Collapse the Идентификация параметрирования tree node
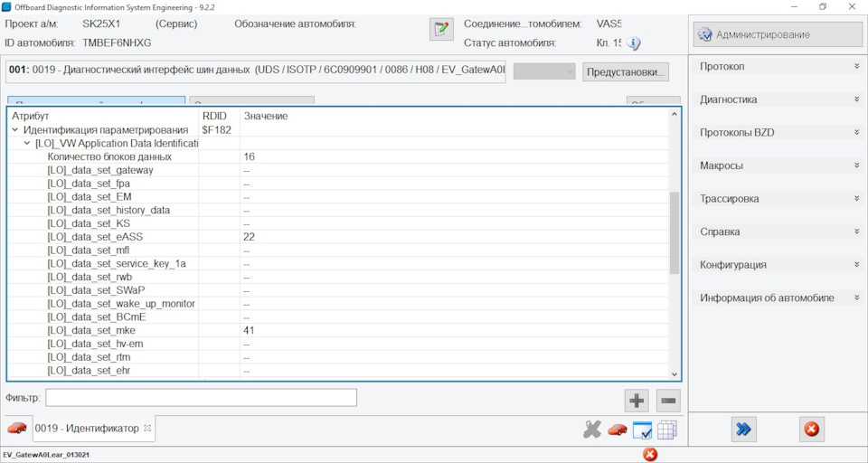The width and height of the screenshot is (868, 463). (x=15, y=130)
